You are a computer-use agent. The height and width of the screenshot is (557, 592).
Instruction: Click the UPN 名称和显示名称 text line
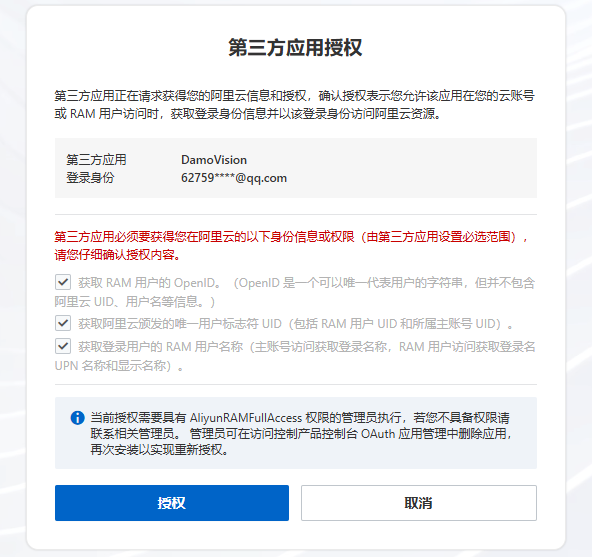119,366
